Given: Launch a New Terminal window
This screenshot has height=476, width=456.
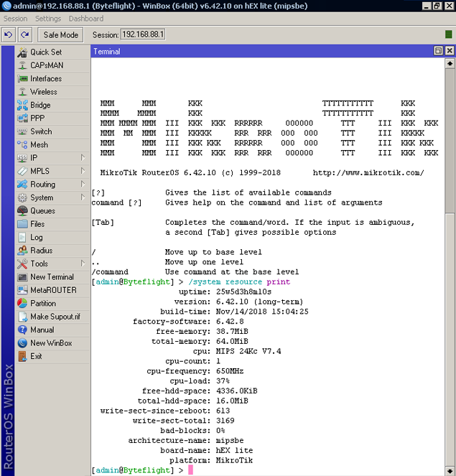Looking at the screenshot, I should click(52, 277).
